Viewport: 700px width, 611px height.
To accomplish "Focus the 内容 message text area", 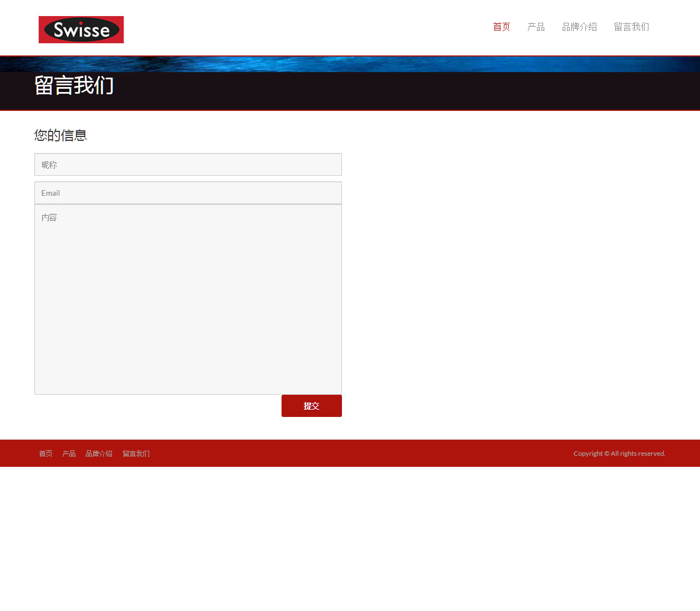I will tap(188, 299).
